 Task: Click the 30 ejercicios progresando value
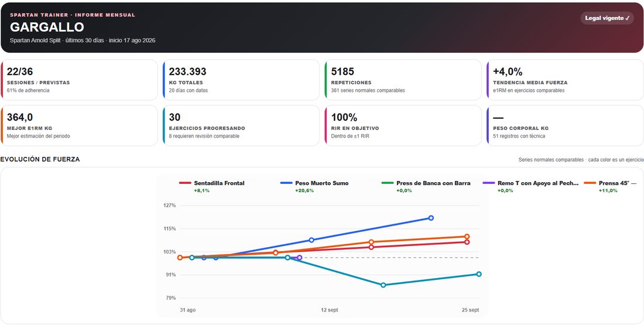174,118
